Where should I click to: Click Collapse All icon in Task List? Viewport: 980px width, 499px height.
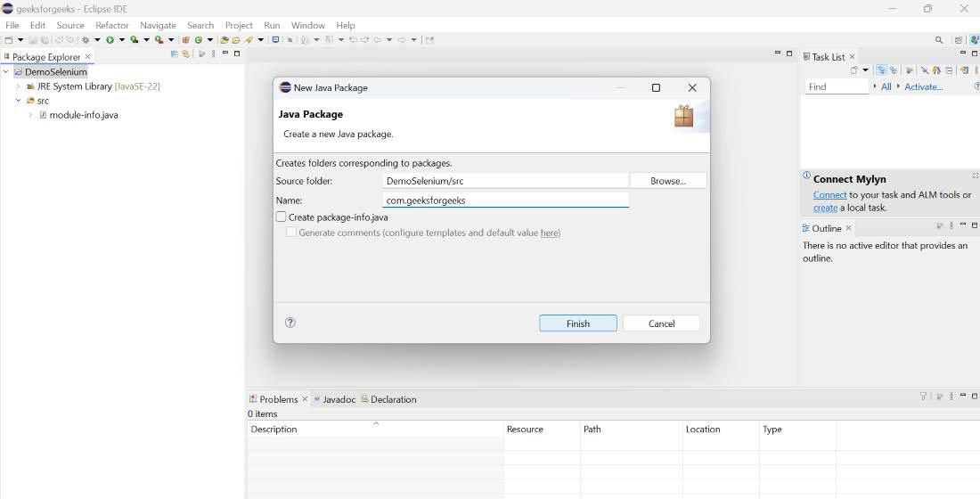(949, 70)
